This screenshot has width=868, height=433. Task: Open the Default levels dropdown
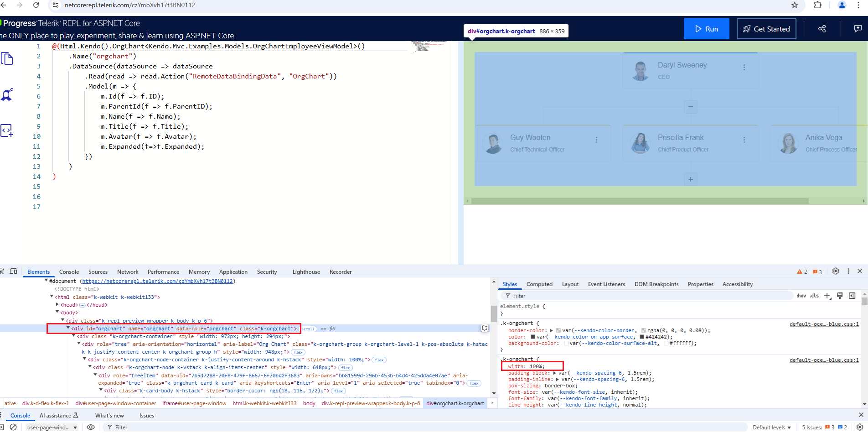click(771, 428)
